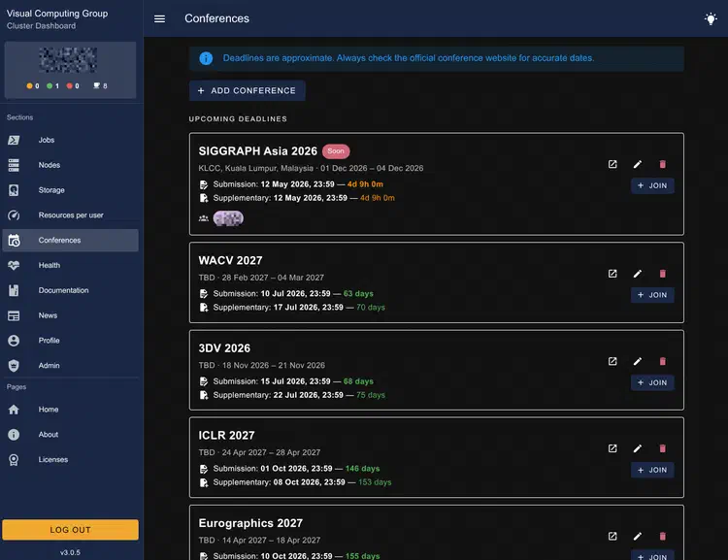Screen dimensions: 728x560
Task: Click the 3DV 2026 heading
Action: (x=224, y=348)
